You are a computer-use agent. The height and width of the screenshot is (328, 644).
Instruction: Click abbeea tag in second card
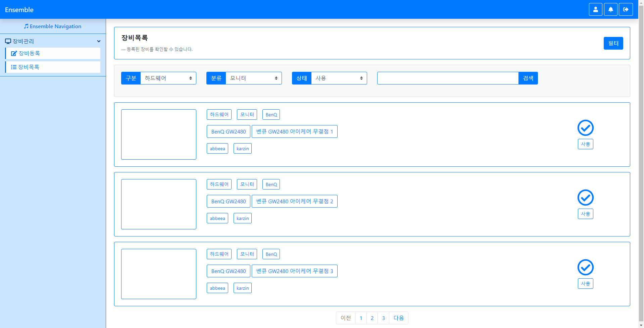point(217,218)
